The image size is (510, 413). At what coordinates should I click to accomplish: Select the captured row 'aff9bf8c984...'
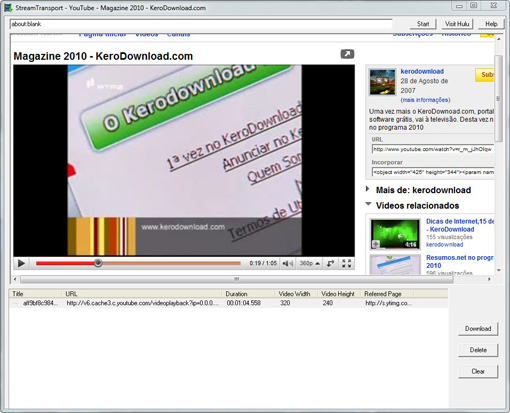click(x=40, y=303)
